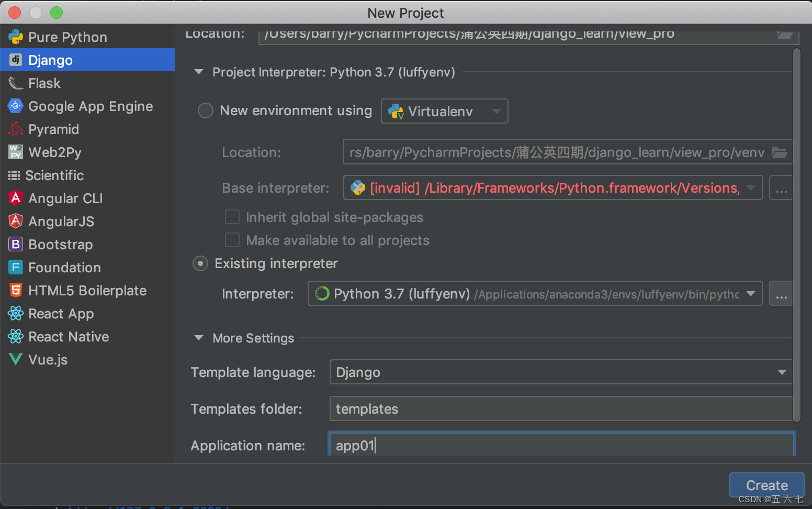Click the virtualenv Location path field
Viewport: 812px width, 509px height.
click(568, 152)
